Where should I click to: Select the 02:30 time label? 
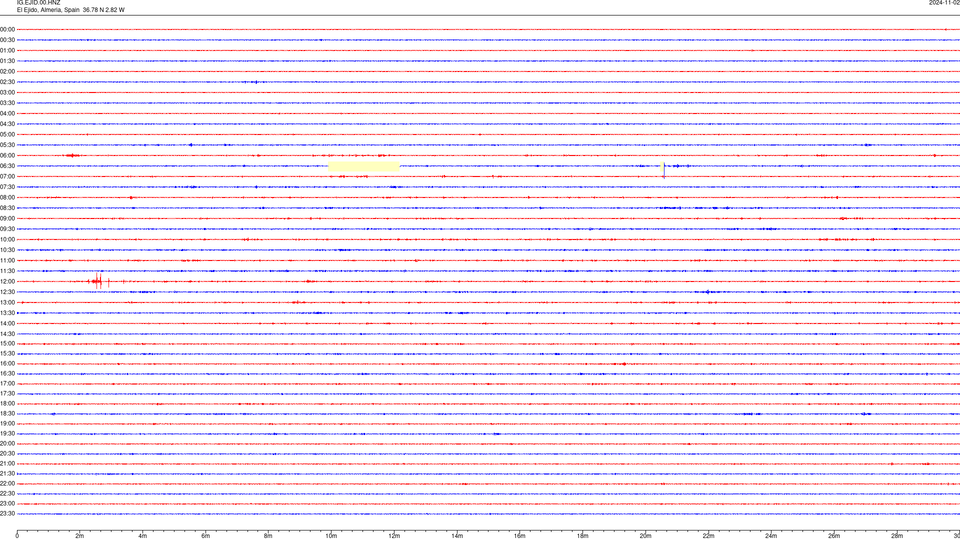(x=7, y=82)
